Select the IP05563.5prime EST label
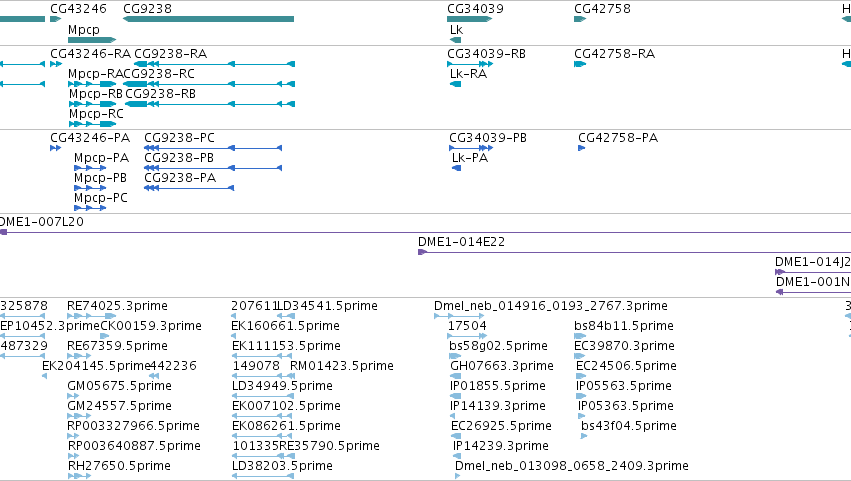Image resolution: width=851 pixels, height=481 pixels. point(624,387)
